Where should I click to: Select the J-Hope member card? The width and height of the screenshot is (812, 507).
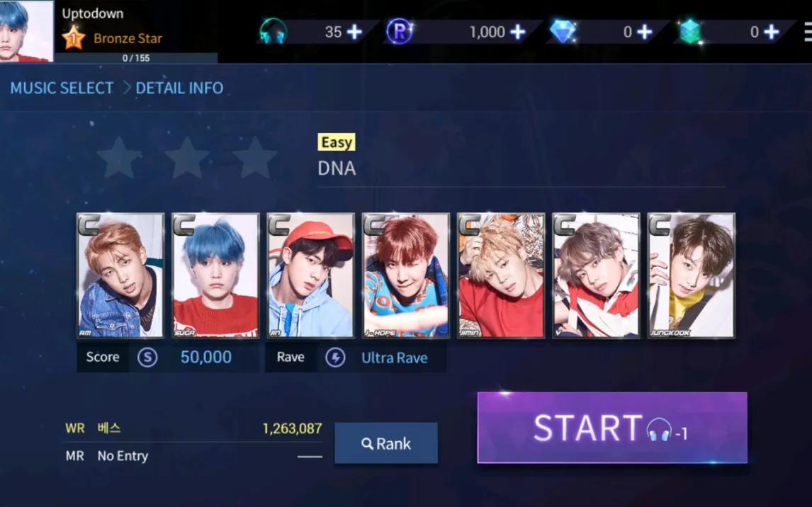[x=405, y=275]
